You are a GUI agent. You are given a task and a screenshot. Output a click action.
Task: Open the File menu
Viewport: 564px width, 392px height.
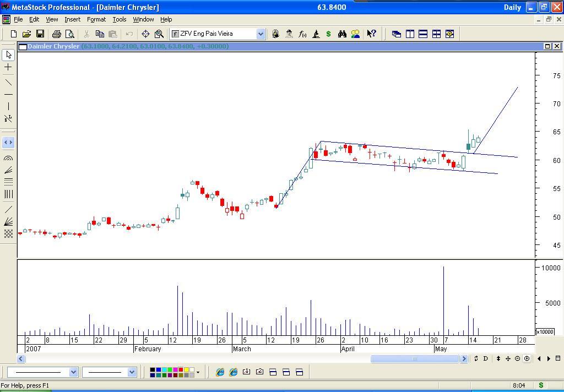(18, 19)
